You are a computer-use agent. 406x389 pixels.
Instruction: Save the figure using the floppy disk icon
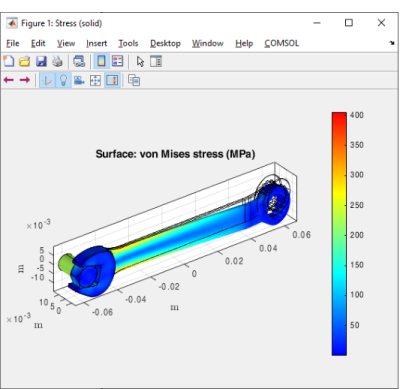click(41, 61)
